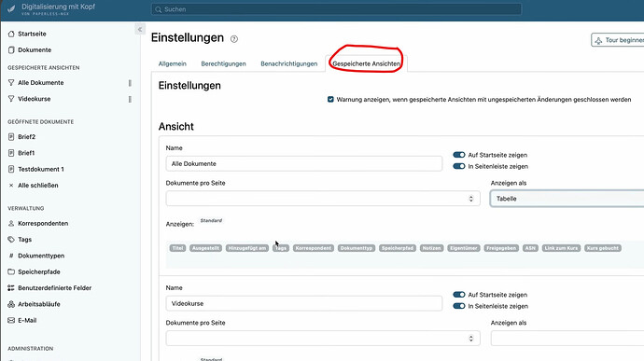
Task: Select the Gespeicherte Ansichten tab
Action: click(x=367, y=63)
